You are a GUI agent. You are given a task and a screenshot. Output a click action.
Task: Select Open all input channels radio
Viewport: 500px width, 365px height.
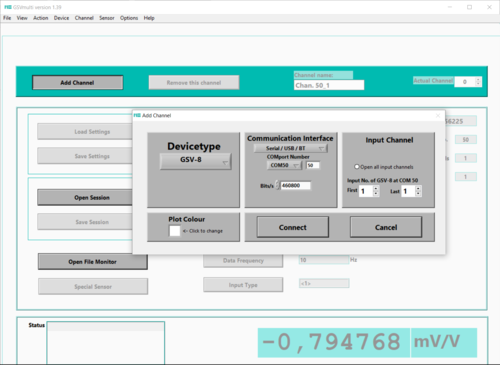point(357,167)
